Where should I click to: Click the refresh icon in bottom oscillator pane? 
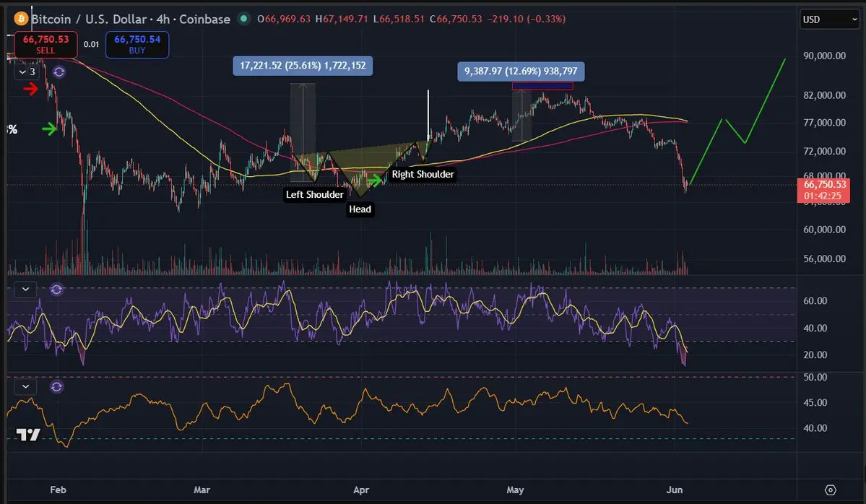point(56,387)
